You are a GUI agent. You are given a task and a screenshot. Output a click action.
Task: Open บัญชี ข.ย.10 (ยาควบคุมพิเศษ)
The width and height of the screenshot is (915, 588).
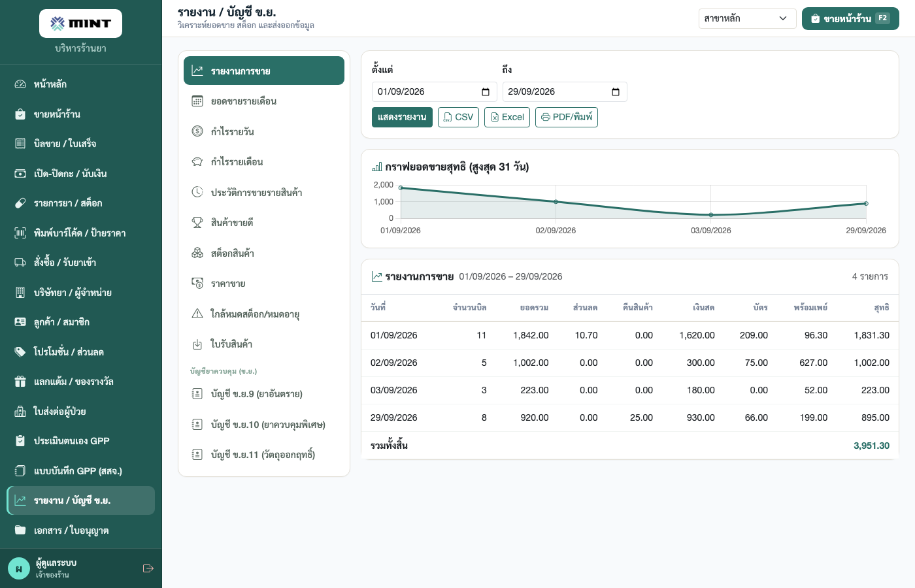pyautogui.click(x=264, y=425)
